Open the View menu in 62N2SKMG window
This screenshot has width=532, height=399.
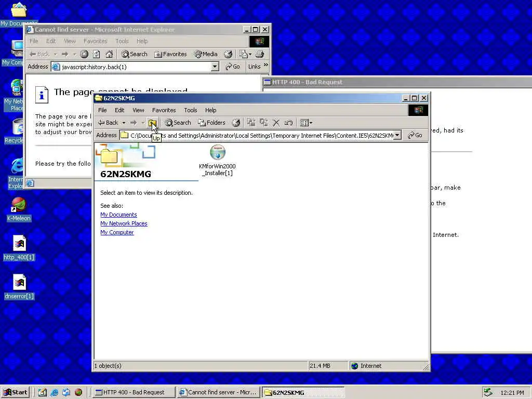tap(138, 110)
